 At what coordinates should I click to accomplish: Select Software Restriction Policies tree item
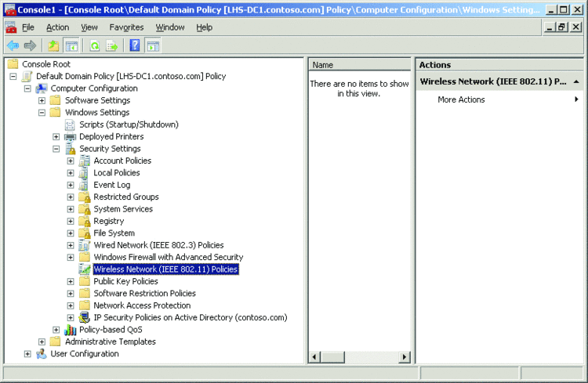[x=145, y=294]
